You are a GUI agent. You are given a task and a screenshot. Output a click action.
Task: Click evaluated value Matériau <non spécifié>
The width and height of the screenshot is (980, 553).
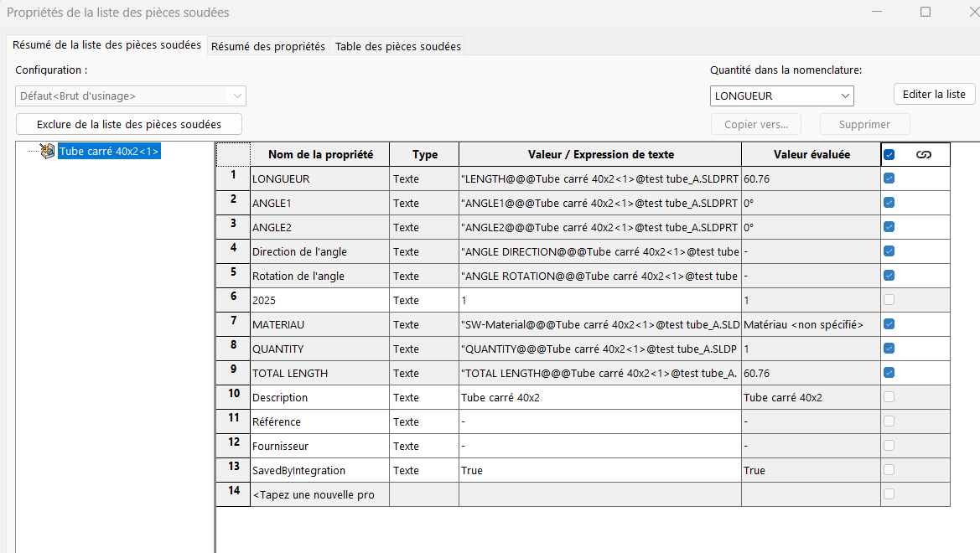tap(811, 324)
